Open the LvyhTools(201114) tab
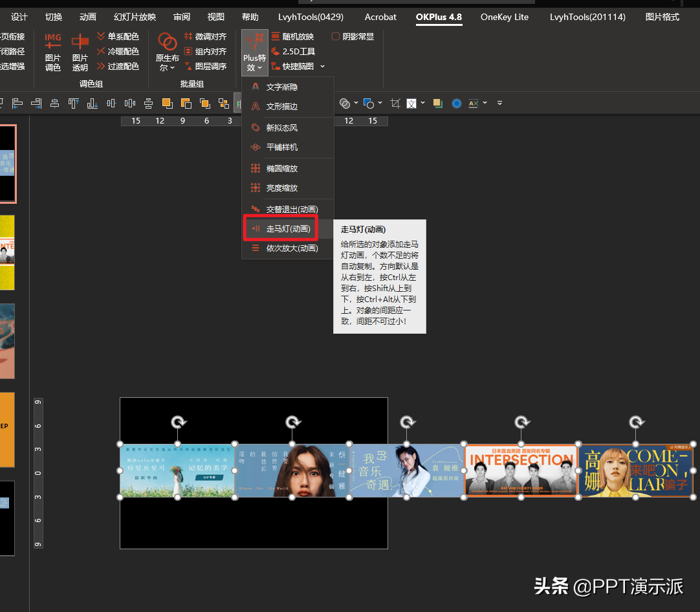 (587, 17)
